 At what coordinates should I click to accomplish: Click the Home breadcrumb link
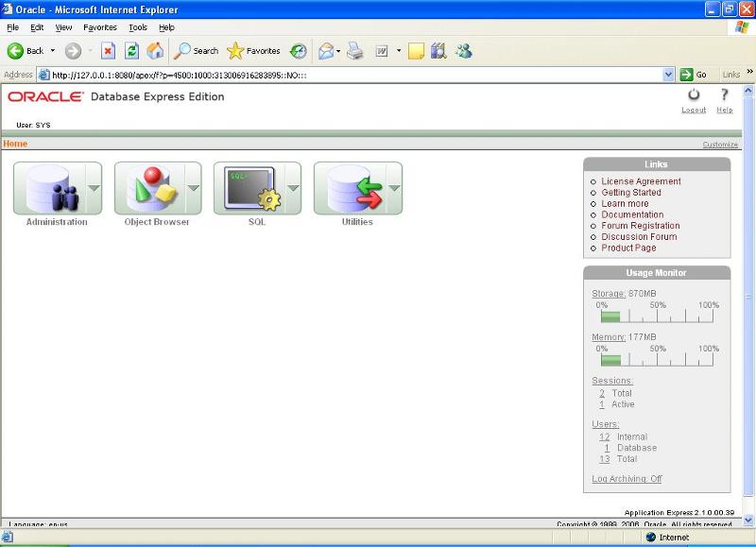15,144
